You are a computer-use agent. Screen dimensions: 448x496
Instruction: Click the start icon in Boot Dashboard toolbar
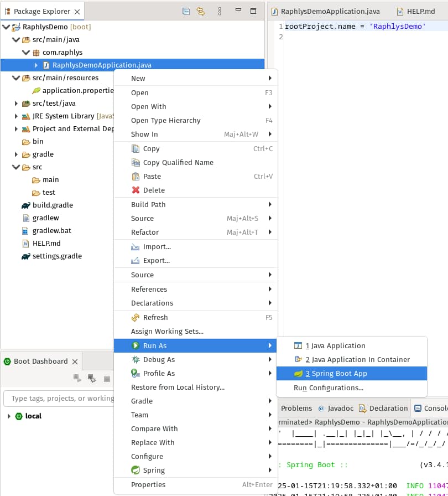(77, 379)
